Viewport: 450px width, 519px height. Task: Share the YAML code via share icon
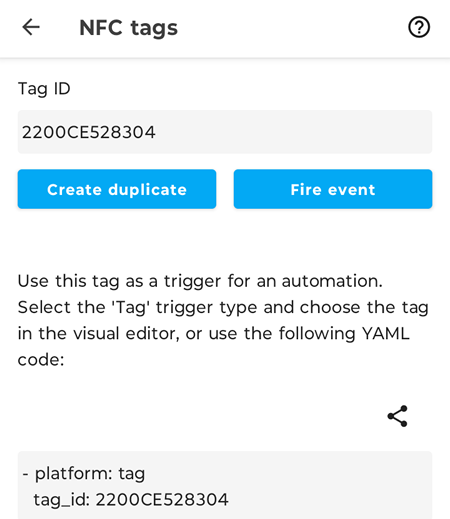398,416
